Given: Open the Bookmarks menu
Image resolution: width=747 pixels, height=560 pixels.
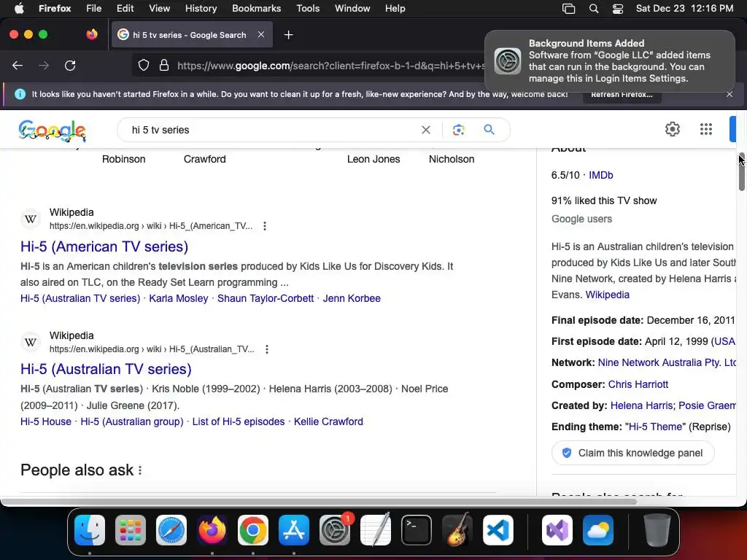Looking at the screenshot, I should click(x=256, y=9).
